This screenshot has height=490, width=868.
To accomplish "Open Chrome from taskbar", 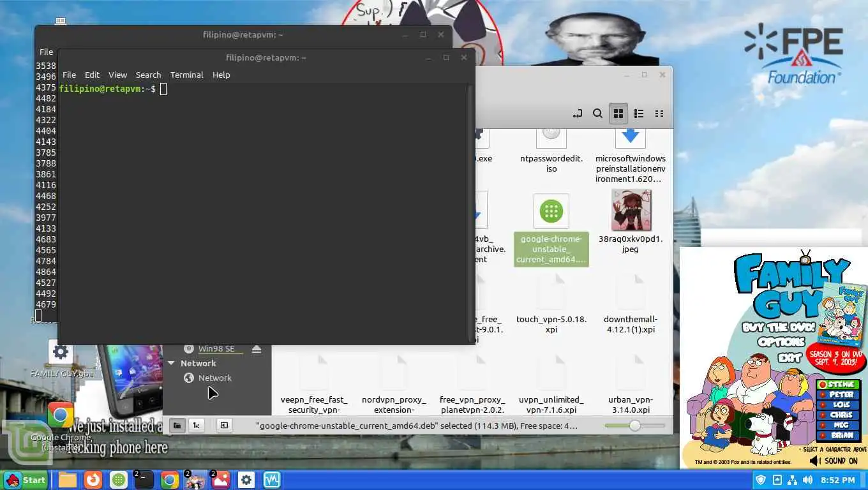I will (170, 480).
